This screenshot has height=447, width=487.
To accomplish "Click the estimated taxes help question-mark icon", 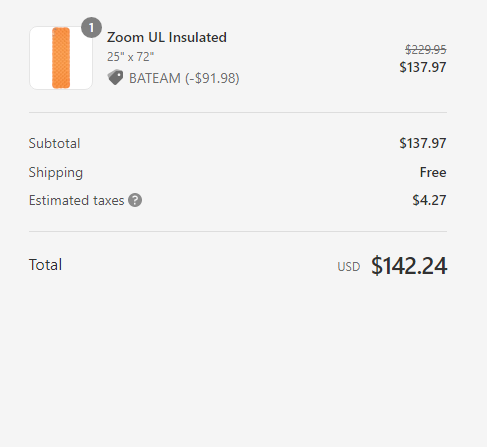I will [x=135, y=200].
